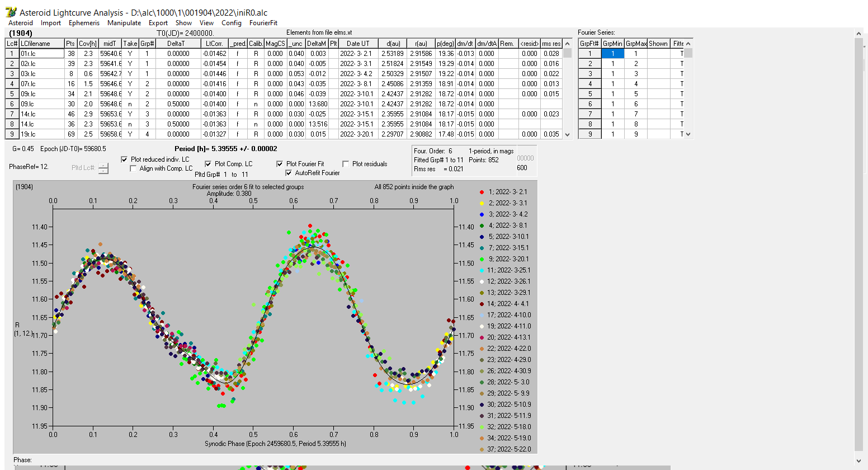Open the View menu
The width and height of the screenshot is (868, 470).
[207, 23]
